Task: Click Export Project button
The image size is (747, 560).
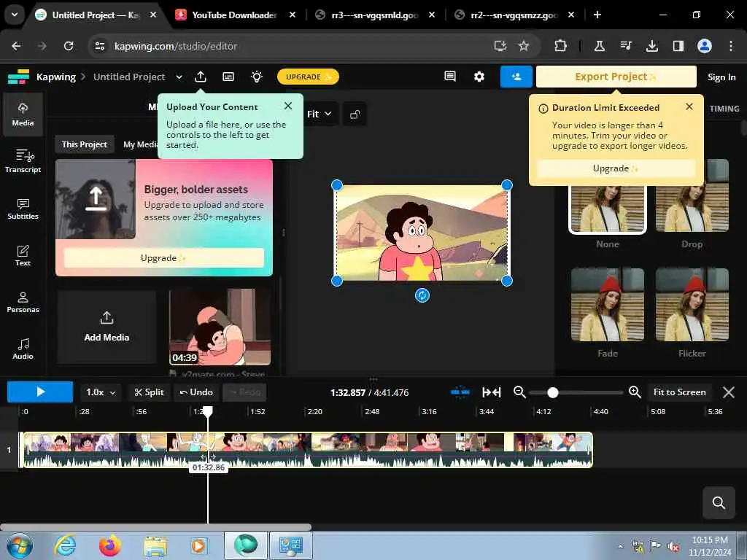Action: click(x=616, y=77)
